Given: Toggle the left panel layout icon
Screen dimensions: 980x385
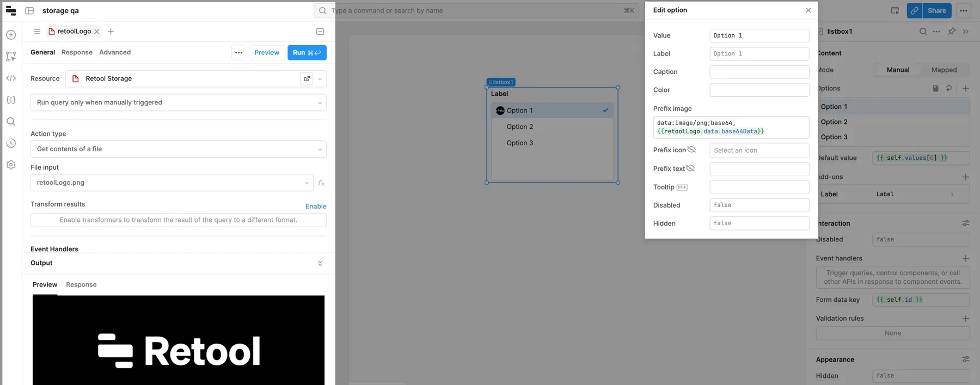Looking at the screenshot, I should [x=29, y=10].
